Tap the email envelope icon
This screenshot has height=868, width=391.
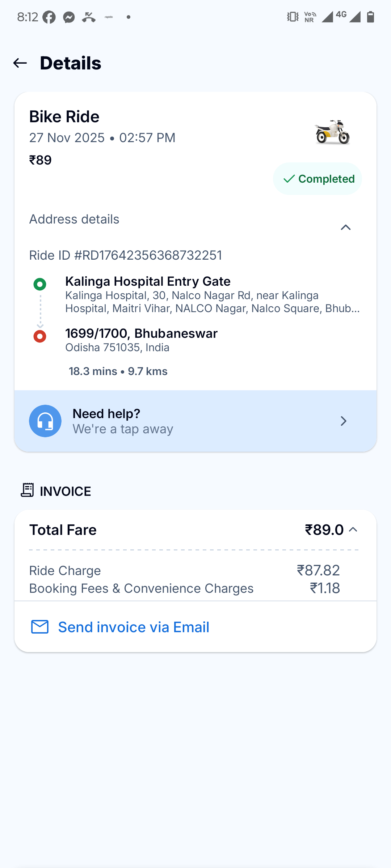[x=40, y=627]
